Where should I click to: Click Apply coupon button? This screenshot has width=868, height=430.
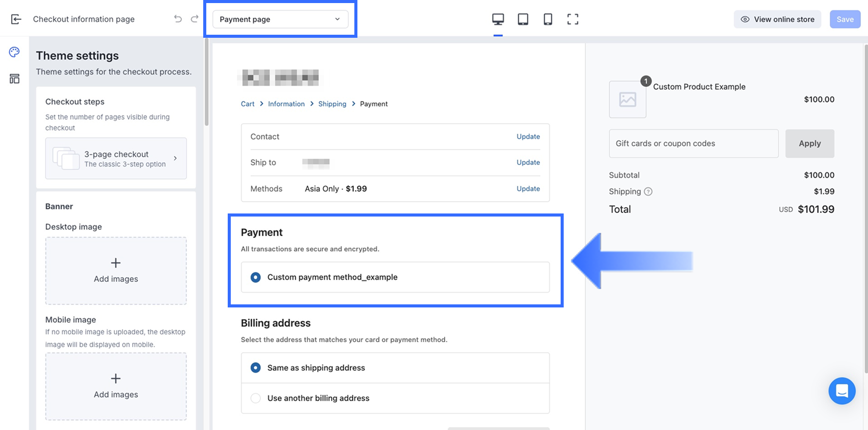[809, 144]
